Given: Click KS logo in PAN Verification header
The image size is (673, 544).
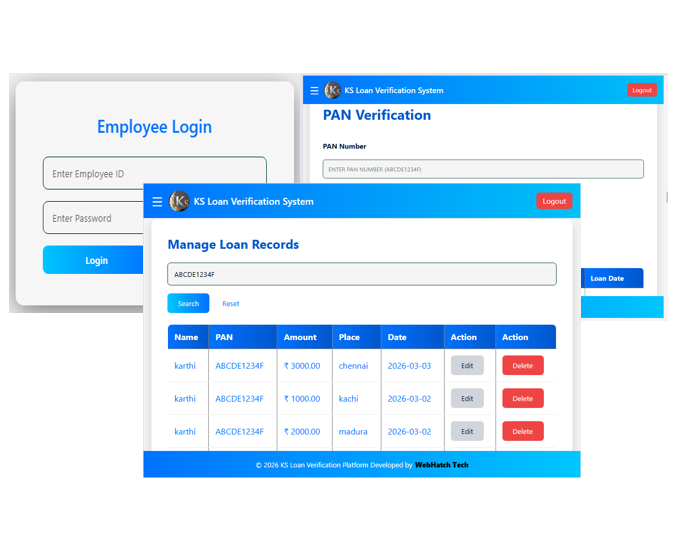Looking at the screenshot, I should [333, 90].
